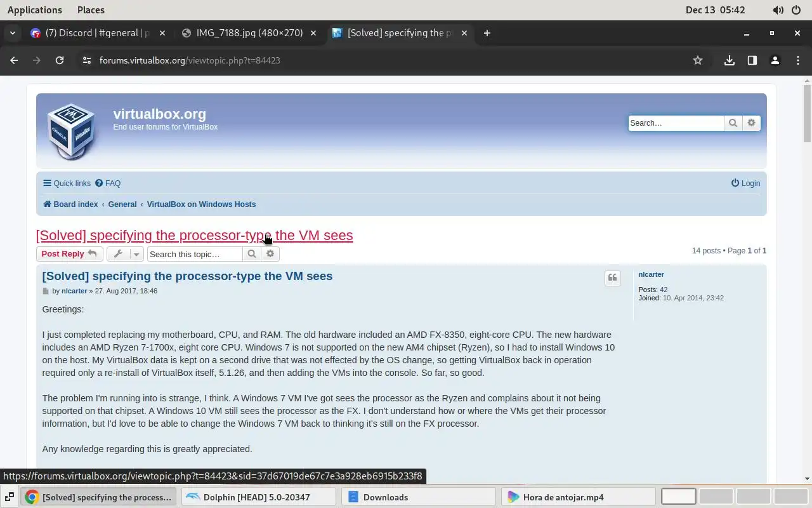View site information icon in address bar

(x=87, y=60)
